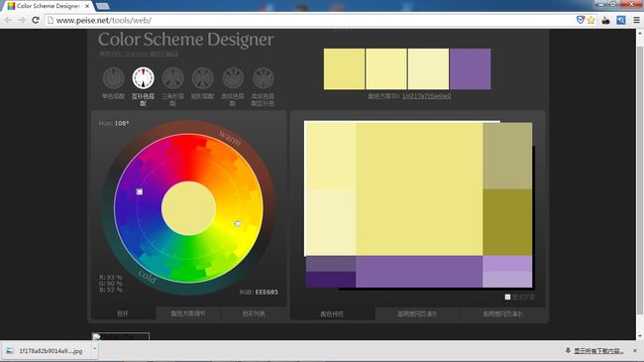Click the dark violet block at preview bottom left
The width and height of the screenshot is (644, 362).
point(331,280)
